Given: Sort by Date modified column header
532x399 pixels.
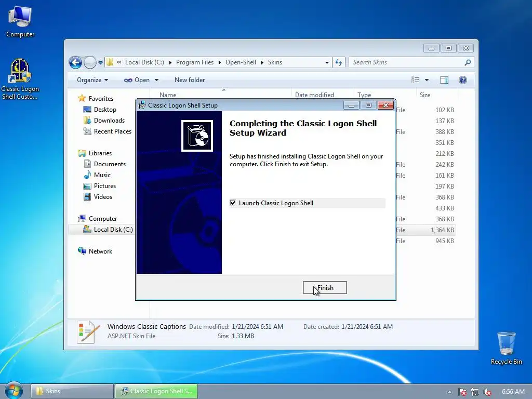Looking at the screenshot, I should tap(314, 95).
